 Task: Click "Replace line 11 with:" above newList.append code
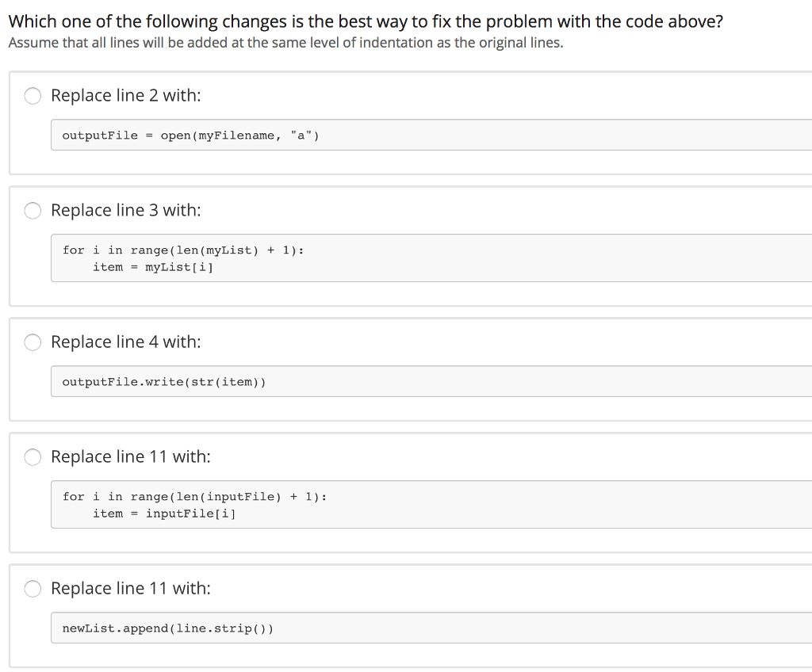[x=130, y=589]
